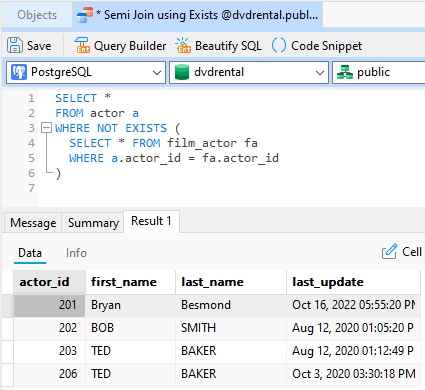Place cursor on SELECT * in line 1

83,98
